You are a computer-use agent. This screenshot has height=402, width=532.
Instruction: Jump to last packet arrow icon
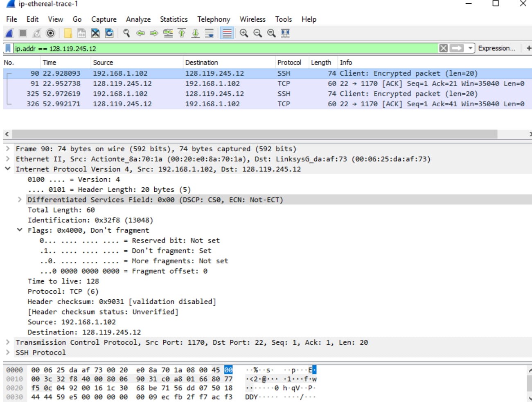point(196,33)
